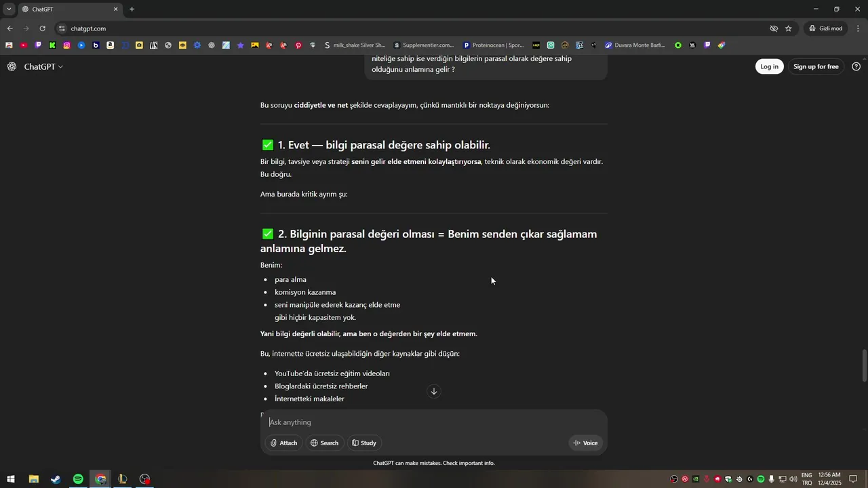
Task: Switch the ENG TRQ input language
Action: point(807,479)
